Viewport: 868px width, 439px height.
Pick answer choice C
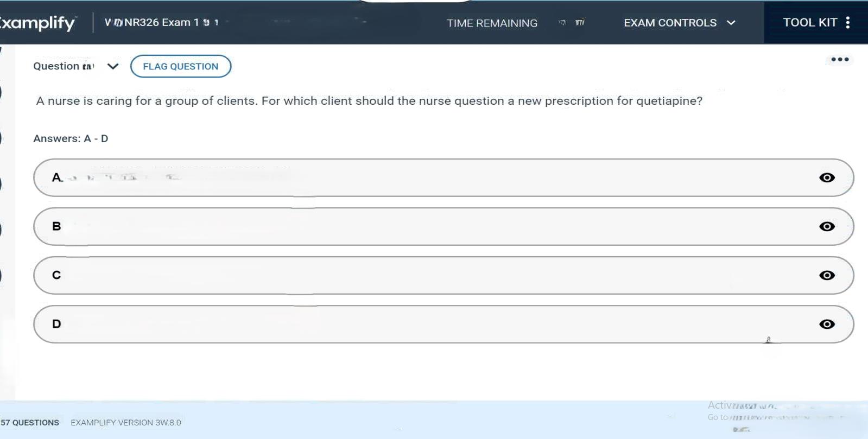pyautogui.click(x=380, y=275)
